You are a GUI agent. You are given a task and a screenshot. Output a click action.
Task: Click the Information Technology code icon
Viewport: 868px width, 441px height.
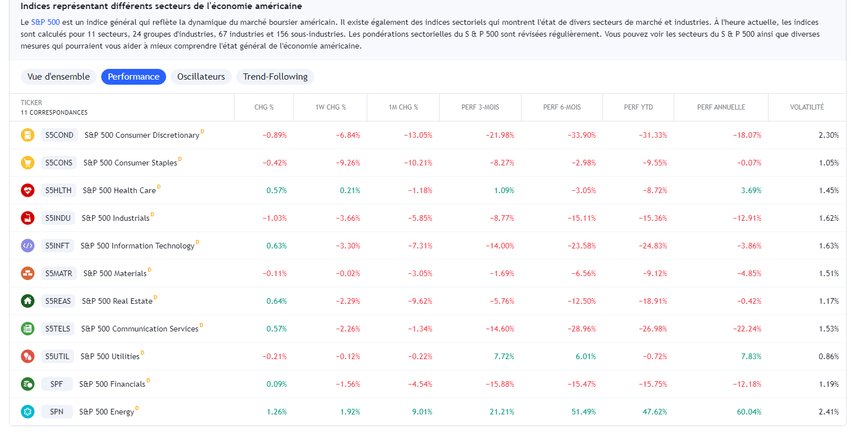[28, 246]
